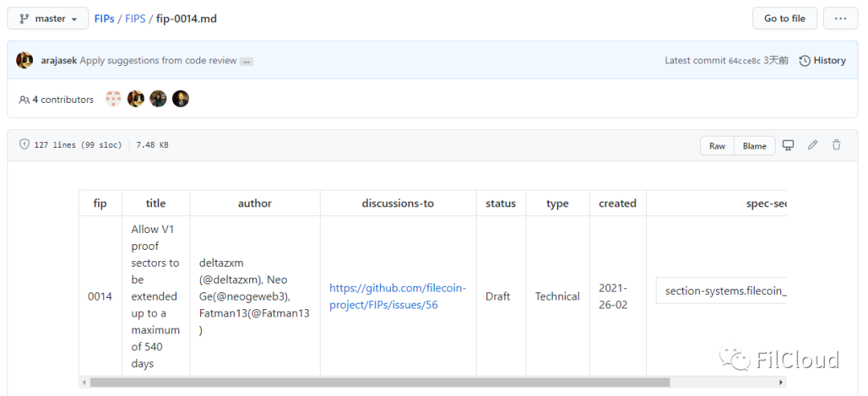Click the 'author' column header
Viewport: 868px width, 396px height.
255,203
